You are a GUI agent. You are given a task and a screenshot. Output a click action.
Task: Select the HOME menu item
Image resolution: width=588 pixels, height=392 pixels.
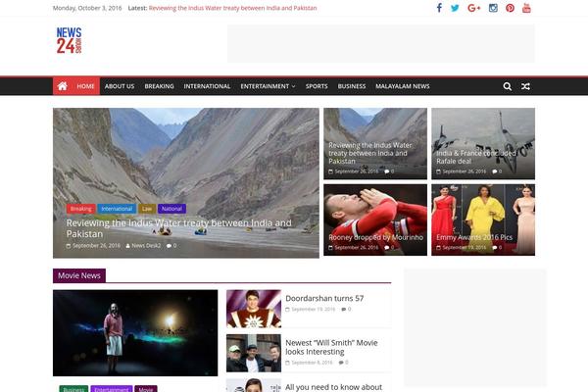click(x=85, y=86)
